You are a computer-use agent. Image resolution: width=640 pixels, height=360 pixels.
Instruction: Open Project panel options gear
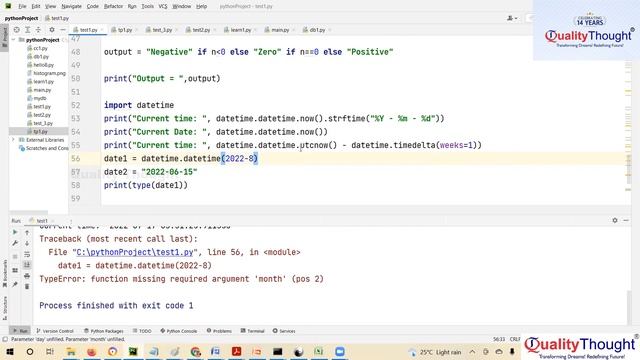point(52,30)
